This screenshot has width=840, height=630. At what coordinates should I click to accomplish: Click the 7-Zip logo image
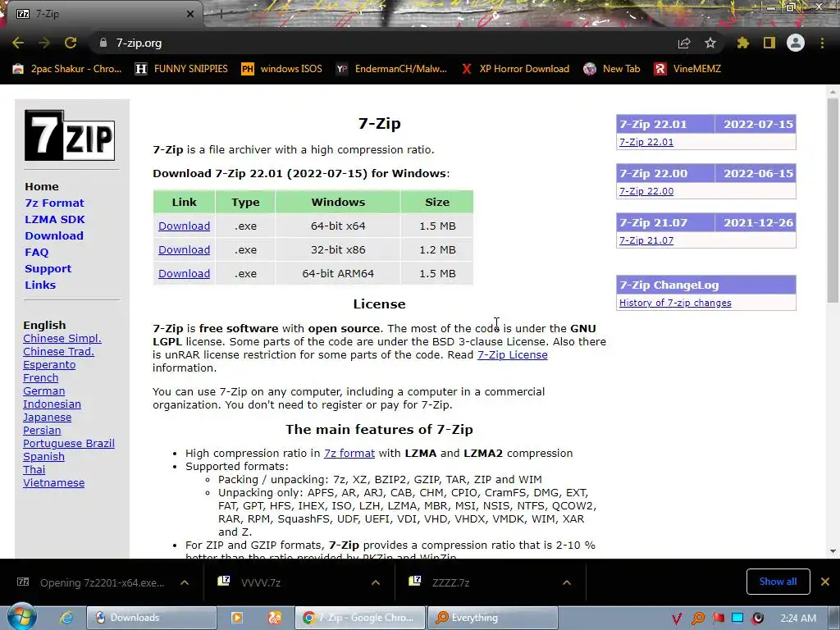[70, 135]
